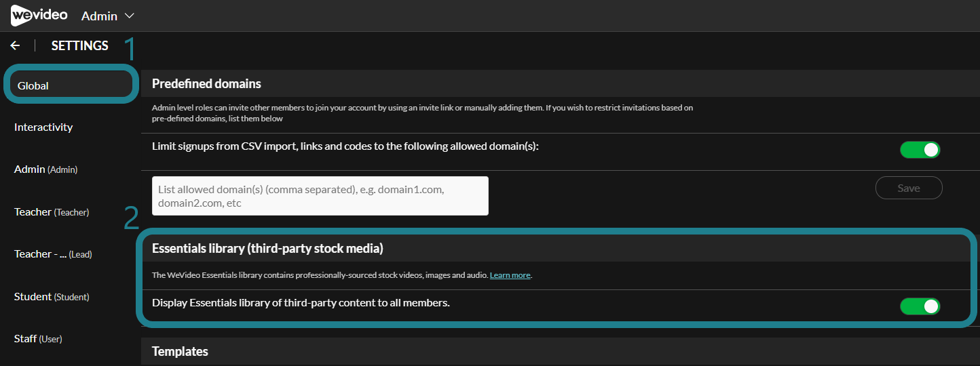Screen dimensions: 980x366
Task: Open the Interactivity settings section
Action: [x=43, y=127]
